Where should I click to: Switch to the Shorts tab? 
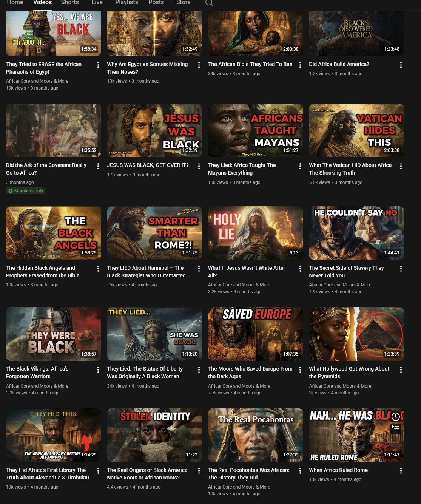tap(70, 3)
